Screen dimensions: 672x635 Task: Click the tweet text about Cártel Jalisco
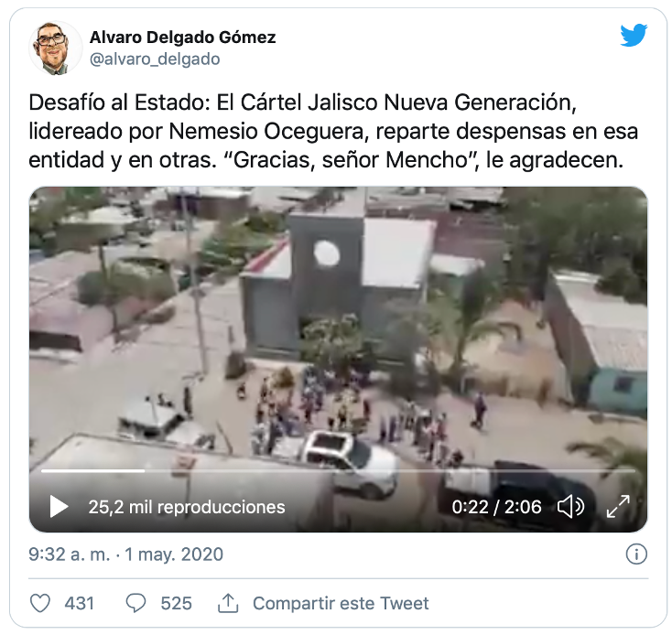(x=333, y=131)
